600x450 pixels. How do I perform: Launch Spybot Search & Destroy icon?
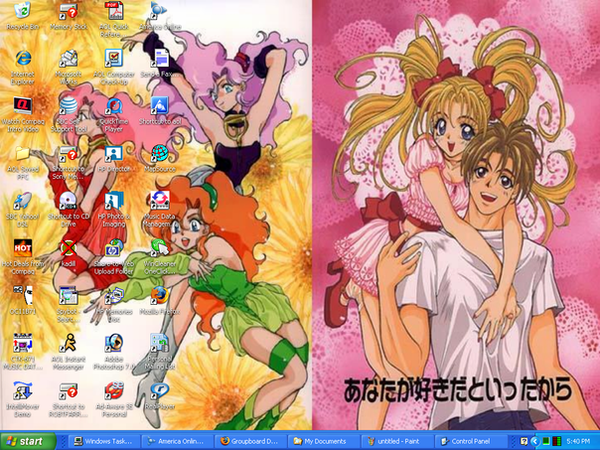68,295
